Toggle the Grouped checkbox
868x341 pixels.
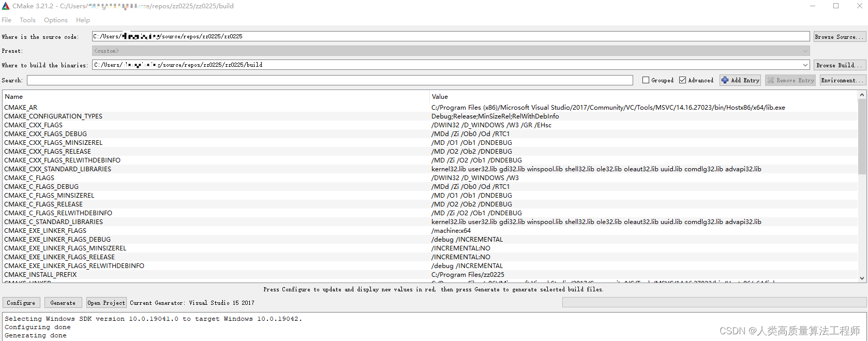646,80
